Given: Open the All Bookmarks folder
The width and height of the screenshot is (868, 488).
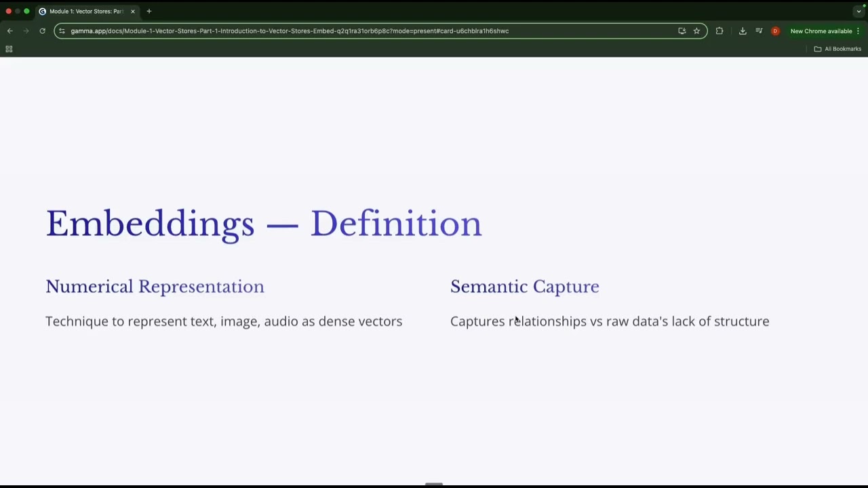Looking at the screenshot, I should tap(837, 49).
